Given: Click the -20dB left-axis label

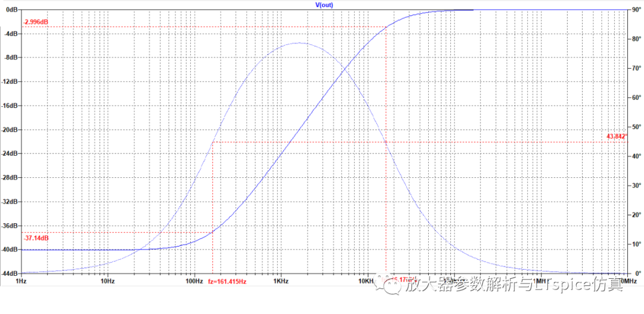Looking at the screenshot, I should pyautogui.click(x=10, y=130).
